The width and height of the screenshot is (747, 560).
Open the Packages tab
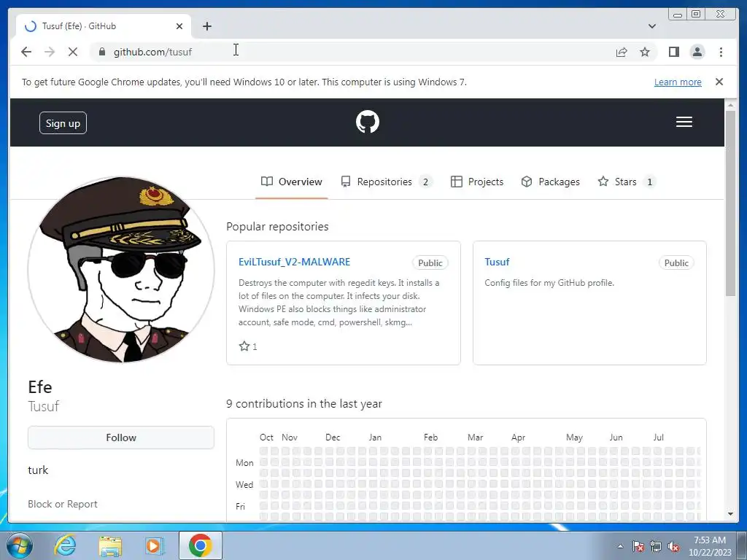click(x=550, y=182)
